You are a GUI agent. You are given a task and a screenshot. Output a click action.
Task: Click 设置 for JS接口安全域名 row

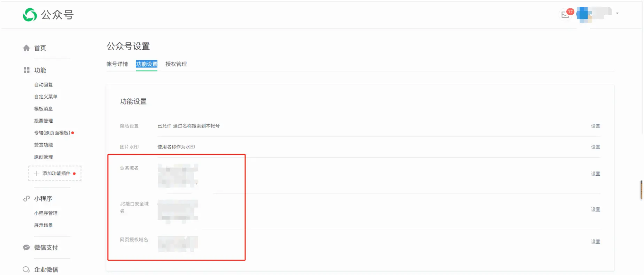click(596, 209)
